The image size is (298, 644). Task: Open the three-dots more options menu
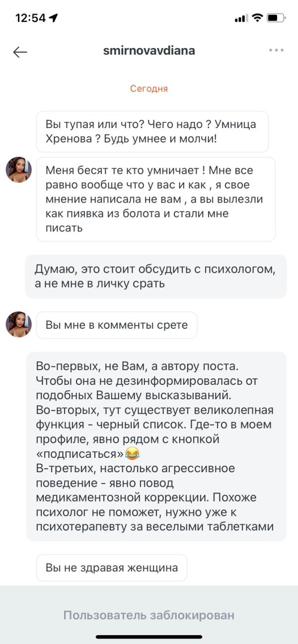click(x=276, y=50)
